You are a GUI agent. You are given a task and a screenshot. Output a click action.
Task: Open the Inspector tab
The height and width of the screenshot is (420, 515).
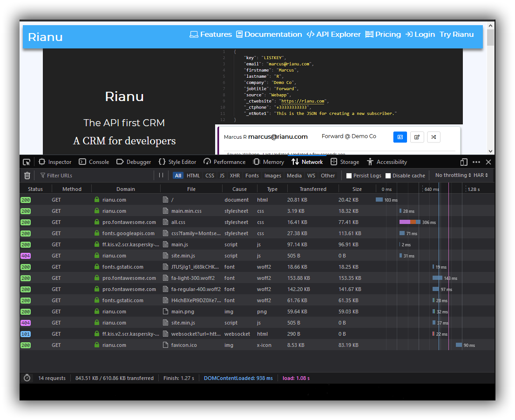pyautogui.click(x=55, y=162)
